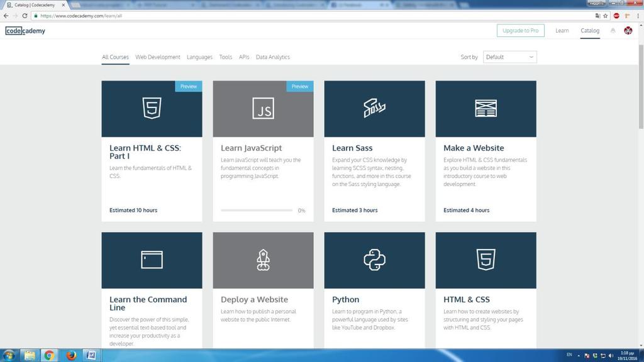This screenshot has height=362, width=644.
Task: Click EN language indicator in tray
Action: tap(569, 354)
